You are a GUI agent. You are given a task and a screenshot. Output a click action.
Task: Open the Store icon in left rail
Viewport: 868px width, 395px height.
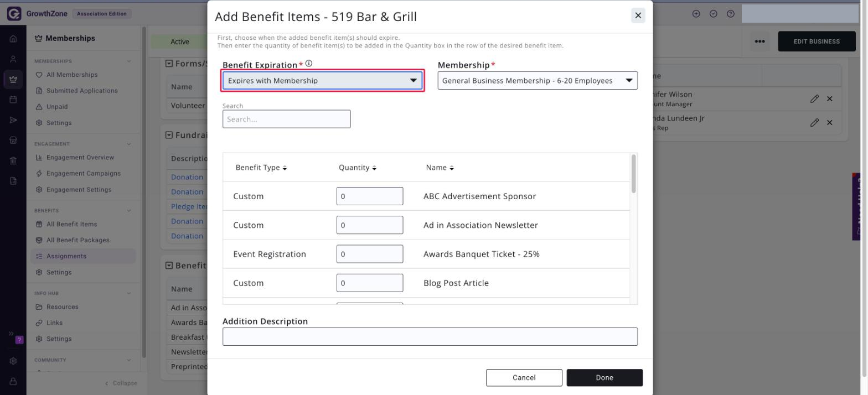pos(13,141)
